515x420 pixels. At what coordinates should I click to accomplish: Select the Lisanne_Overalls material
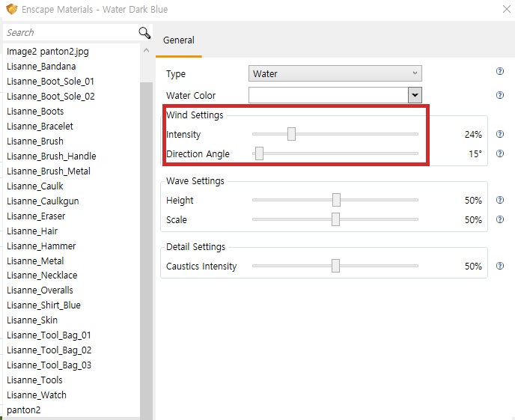click(x=40, y=290)
